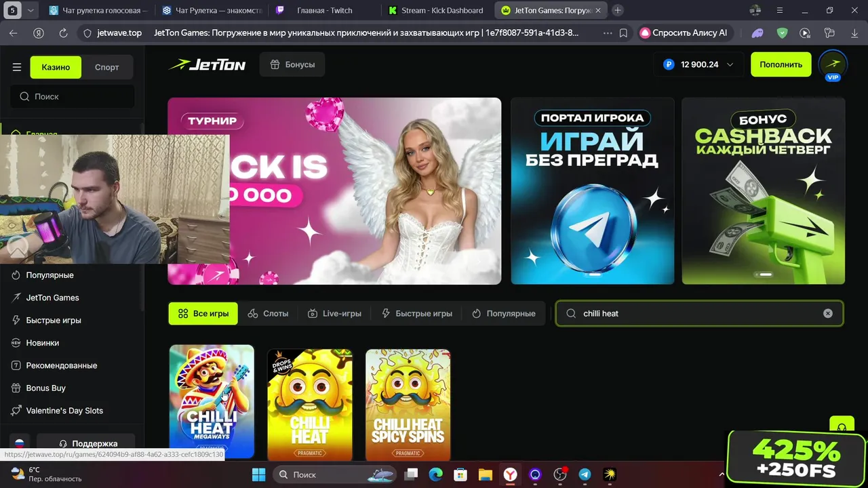Clear the chilli heat search text
This screenshot has height=488, width=868.
click(x=827, y=313)
